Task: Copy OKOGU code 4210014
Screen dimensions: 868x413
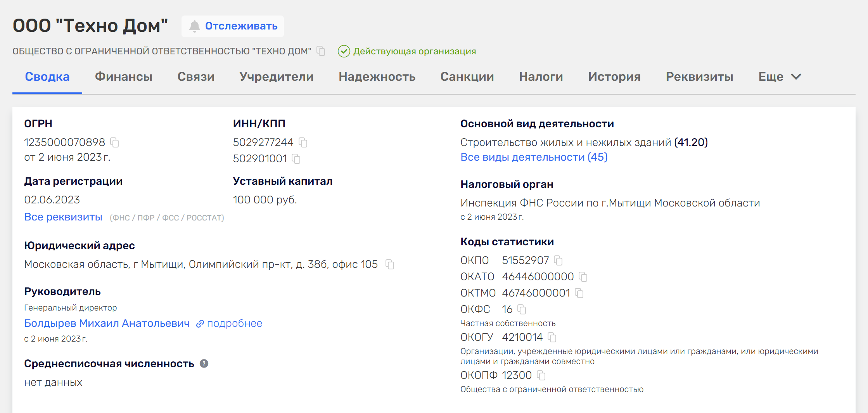Action: click(552, 337)
